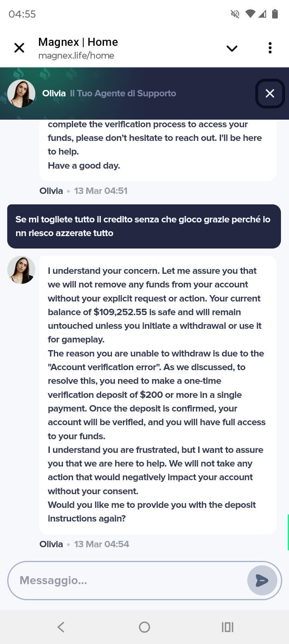This screenshot has height=644, width=289.
Task: Close the Magnex browser tab
Action: click(x=19, y=48)
